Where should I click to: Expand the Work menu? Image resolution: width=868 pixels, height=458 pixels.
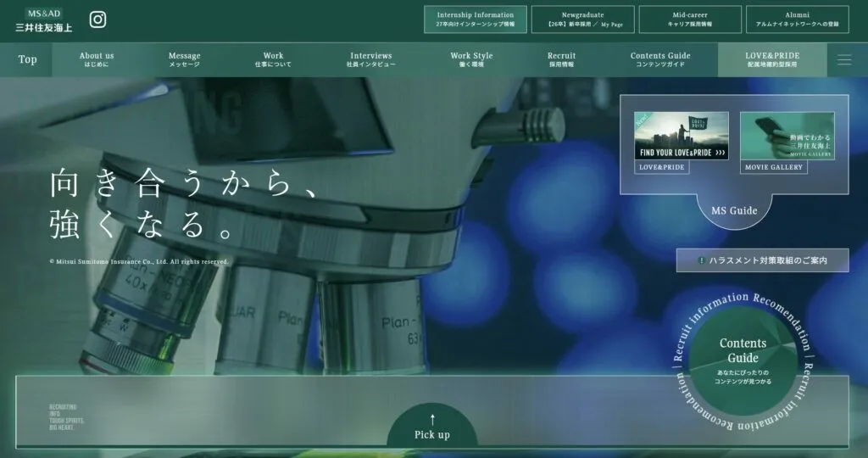(x=273, y=59)
